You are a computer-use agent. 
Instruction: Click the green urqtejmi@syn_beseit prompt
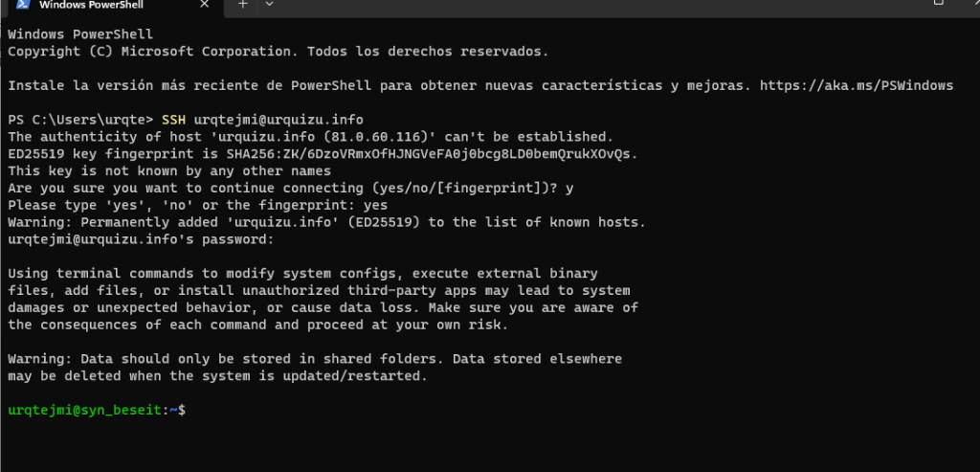pos(86,410)
